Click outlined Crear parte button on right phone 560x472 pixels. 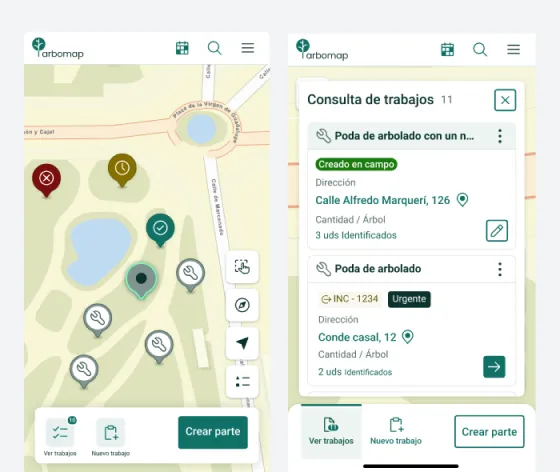pos(489,432)
